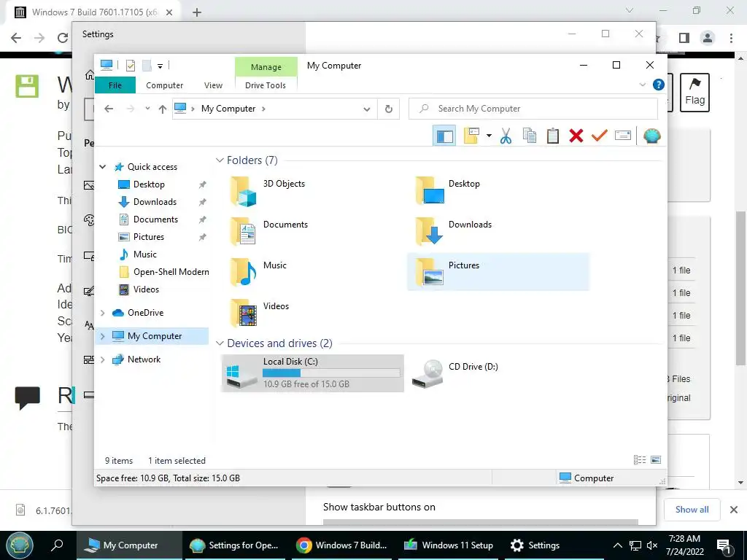Open the recent locations dropdown arrow

(x=147, y=109)
